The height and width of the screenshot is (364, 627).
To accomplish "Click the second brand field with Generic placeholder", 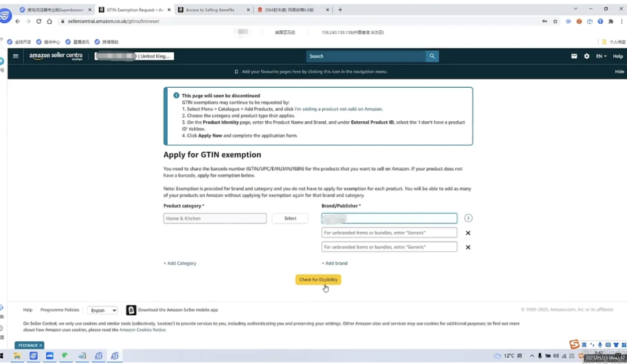I will (389, 232).
